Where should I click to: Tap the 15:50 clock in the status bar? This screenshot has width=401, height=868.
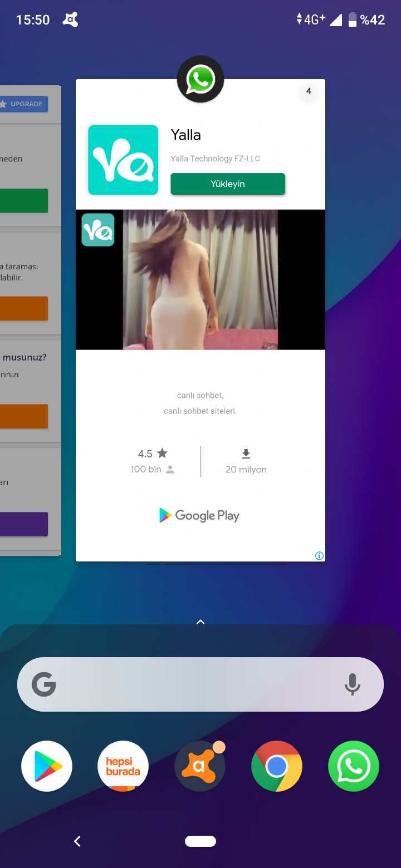coord(33,20)
